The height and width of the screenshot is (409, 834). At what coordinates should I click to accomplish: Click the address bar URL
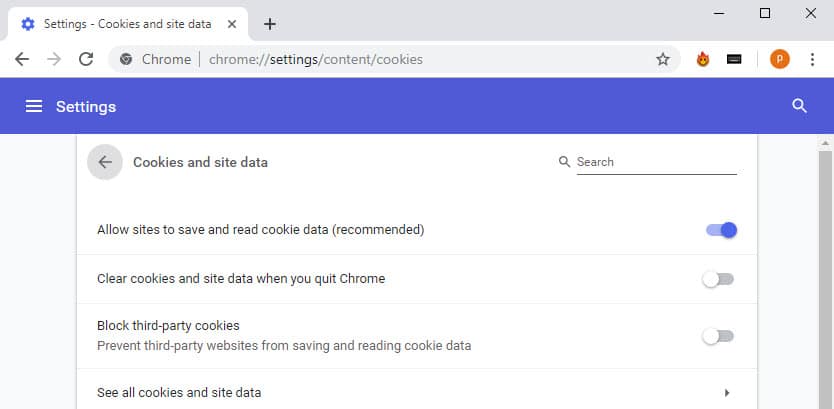pos(316,59)
